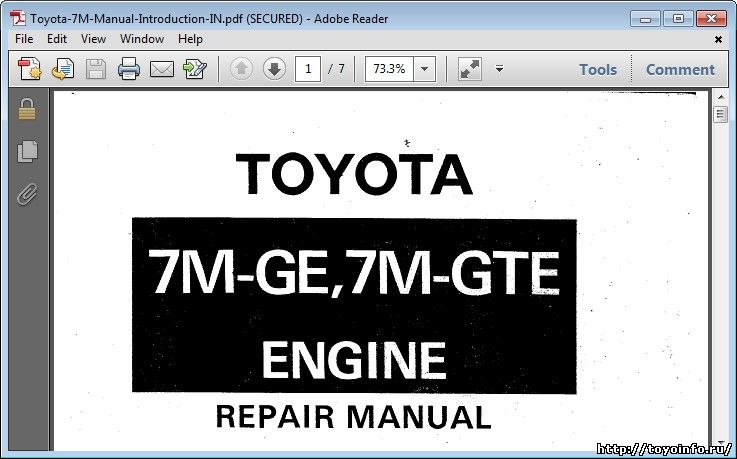Open the Tools pane
The height and width of the screenshot is (459, 737).
598,70
